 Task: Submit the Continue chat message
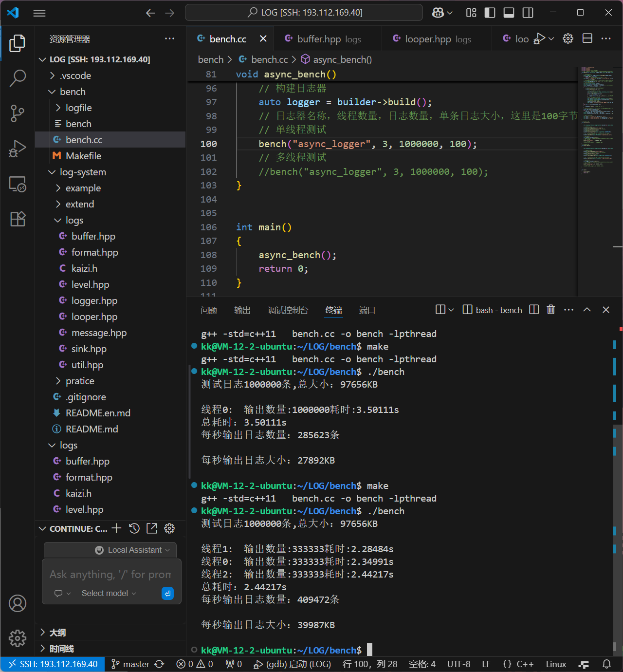tap(167, 593)
